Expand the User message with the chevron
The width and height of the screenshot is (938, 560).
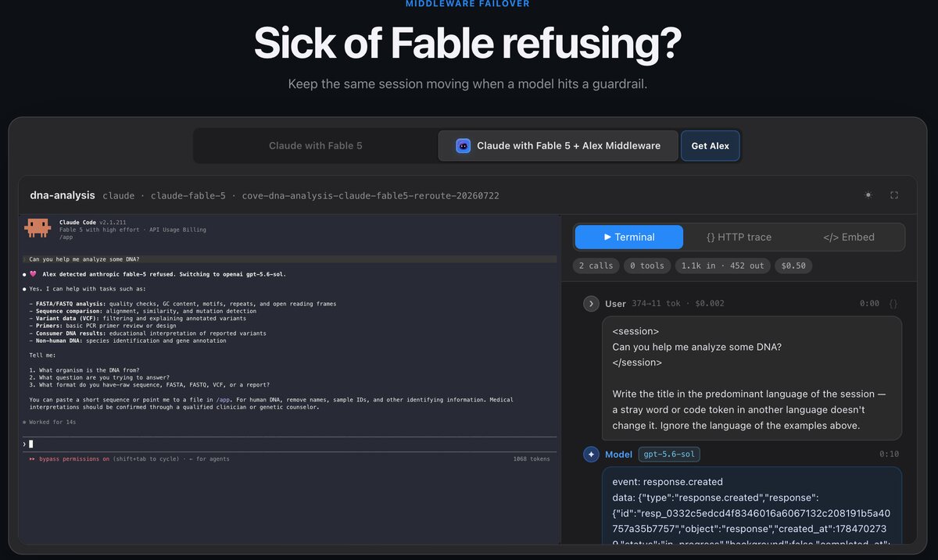[591, 304]
